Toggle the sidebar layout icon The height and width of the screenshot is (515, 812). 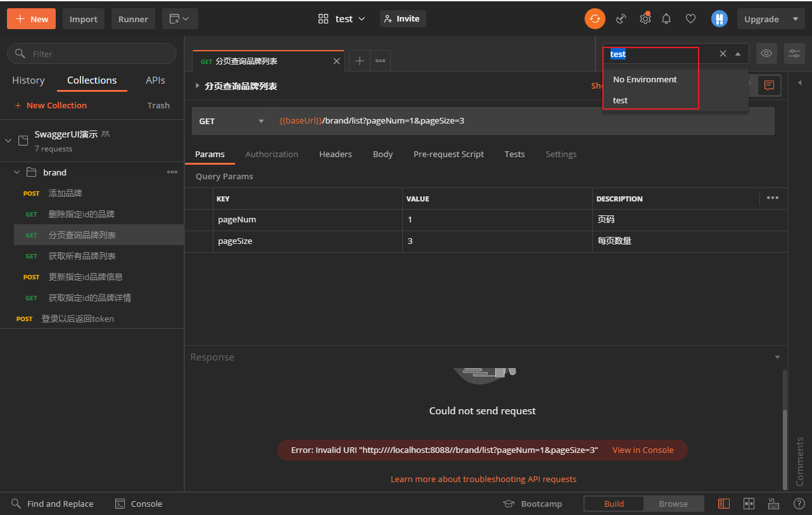click(x=723, y=504)
